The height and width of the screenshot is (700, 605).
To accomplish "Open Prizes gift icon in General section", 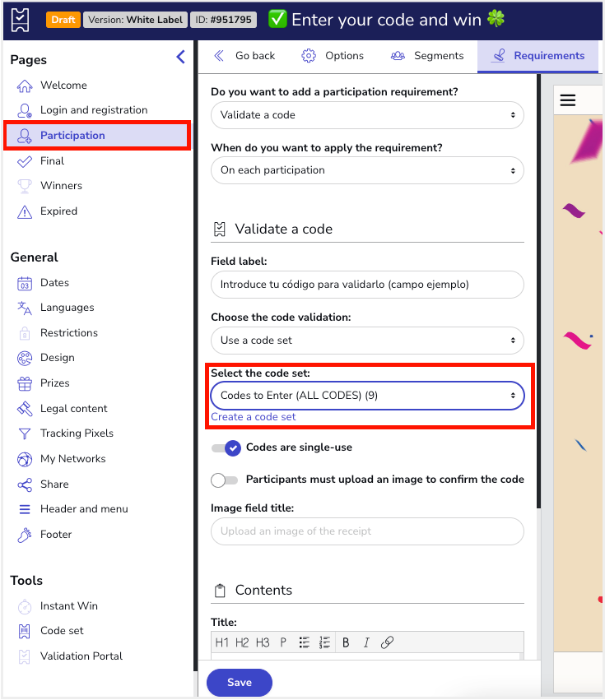I will coord(25,383).
